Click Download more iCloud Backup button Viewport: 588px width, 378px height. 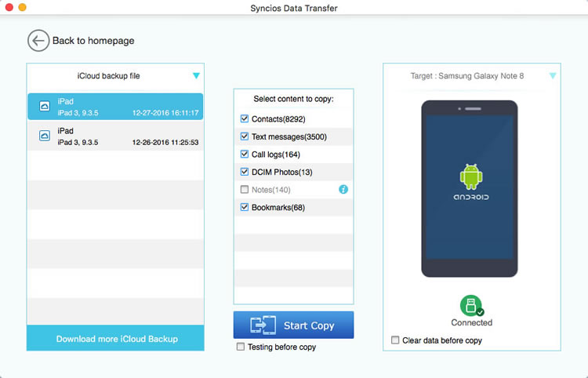115,338
